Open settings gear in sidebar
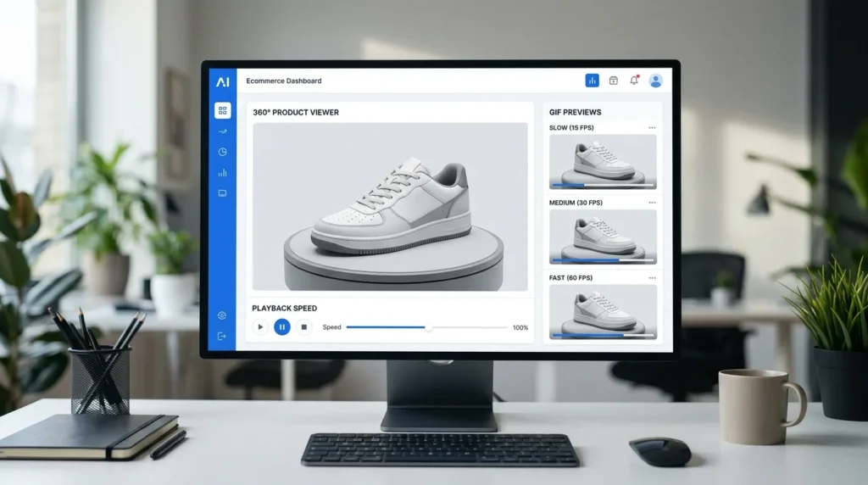This screenshot has width=868, height=485. click(222, 315)
